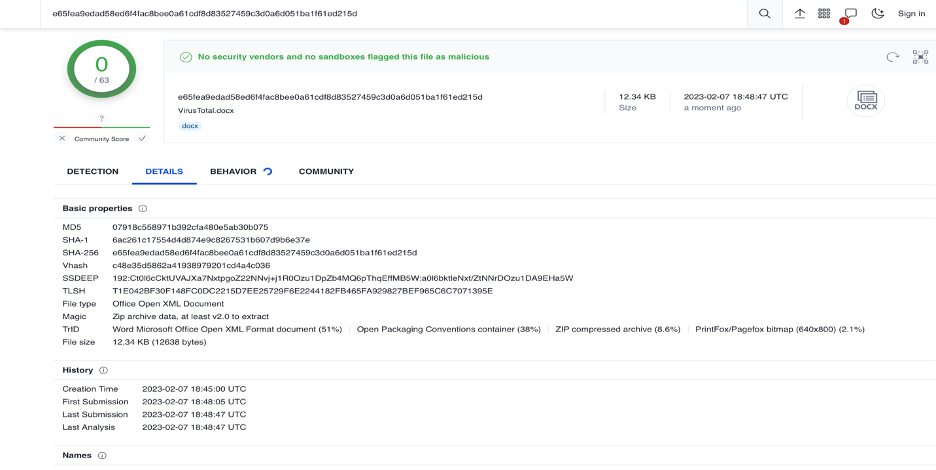
Task: Click the header analysis date 18:48:47 UTC
Action: point(735,96)
